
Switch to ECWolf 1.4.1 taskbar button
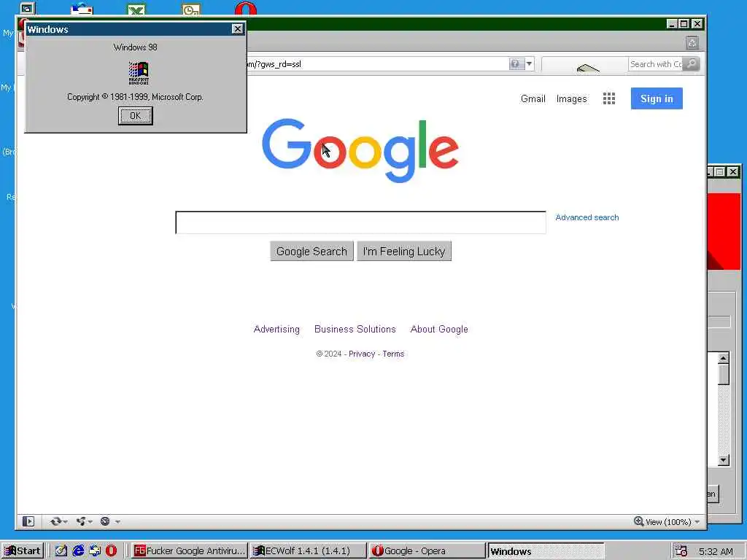(x=309, y=551)
